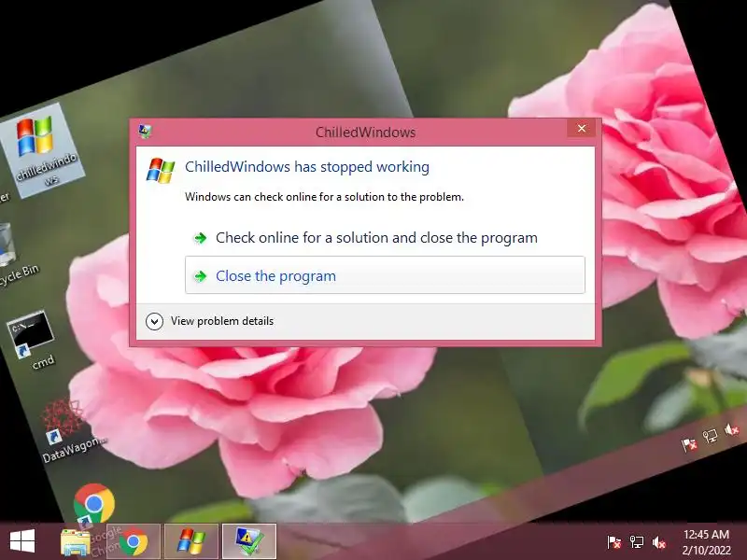Viewport: 747px width, 560px height.
Task: Select ChilledWindows flag taskbar button
Action: 191,542
